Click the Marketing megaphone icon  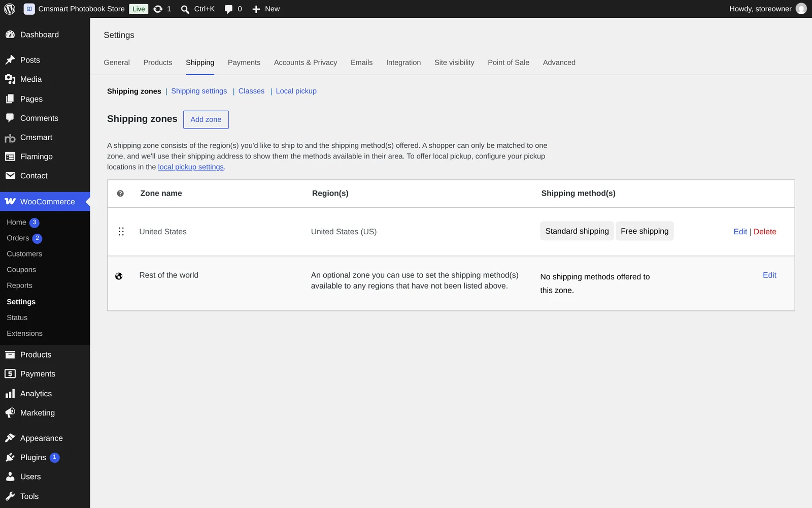(x=10, y=413)
